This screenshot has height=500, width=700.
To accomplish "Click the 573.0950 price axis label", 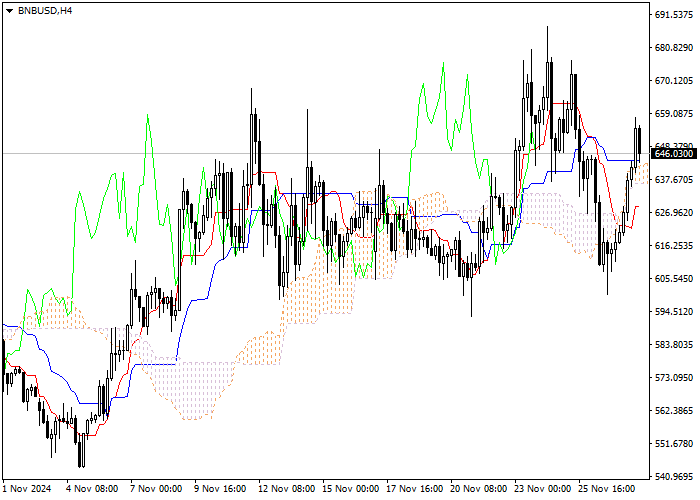I will (x=674, y=378).
